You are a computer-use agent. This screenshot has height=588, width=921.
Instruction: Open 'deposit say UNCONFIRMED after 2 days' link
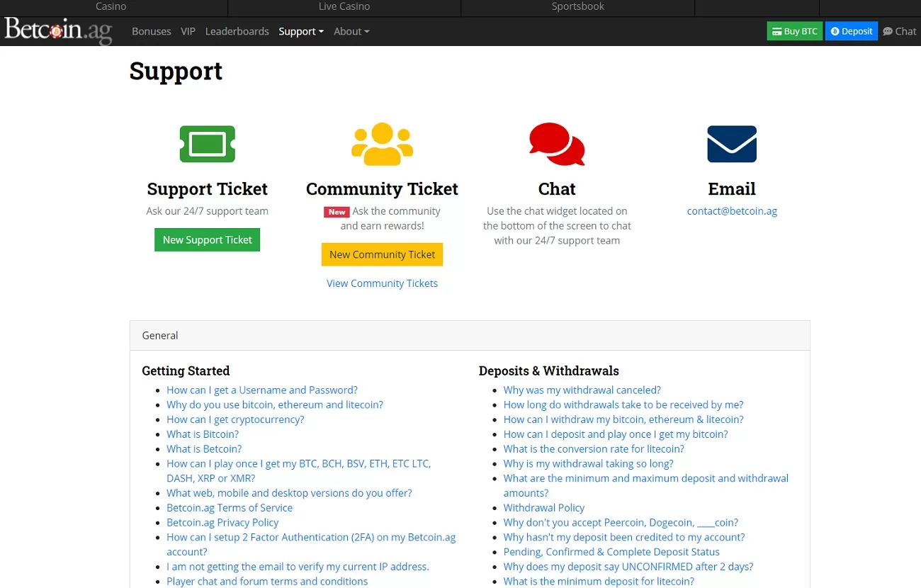tap(628, 567)
